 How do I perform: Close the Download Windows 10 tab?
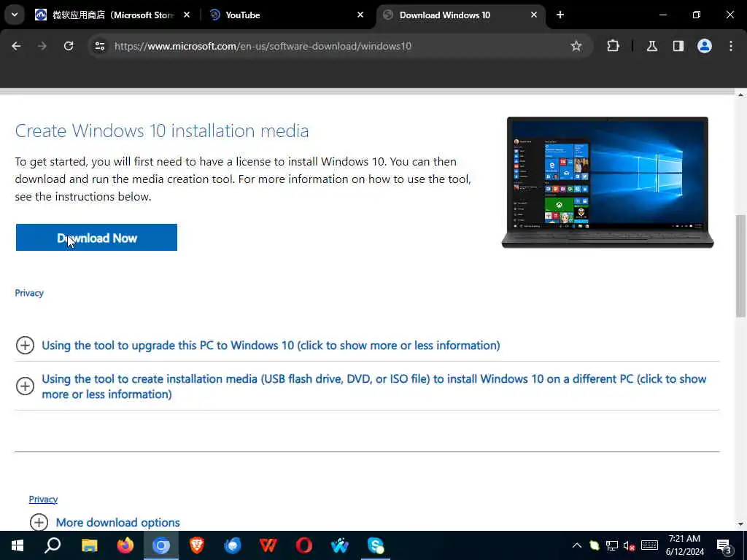[x=533, y=15]
